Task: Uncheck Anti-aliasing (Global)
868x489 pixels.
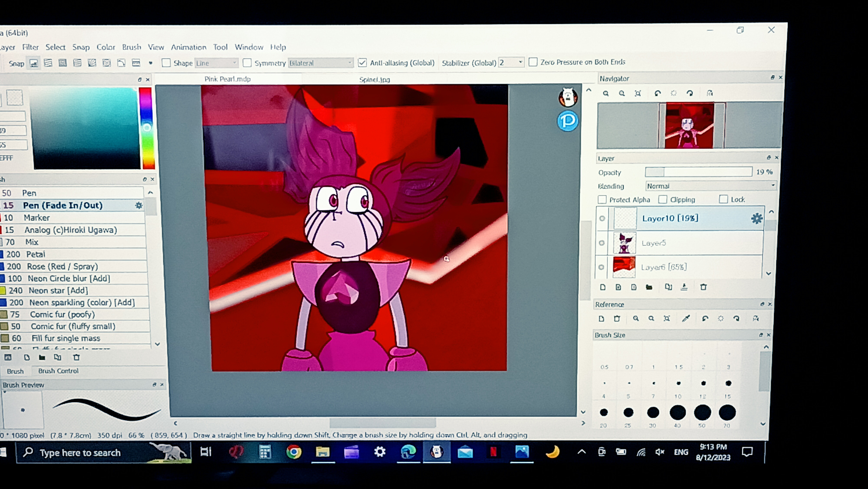Action: pyautogui.click(x=362, y=63)
